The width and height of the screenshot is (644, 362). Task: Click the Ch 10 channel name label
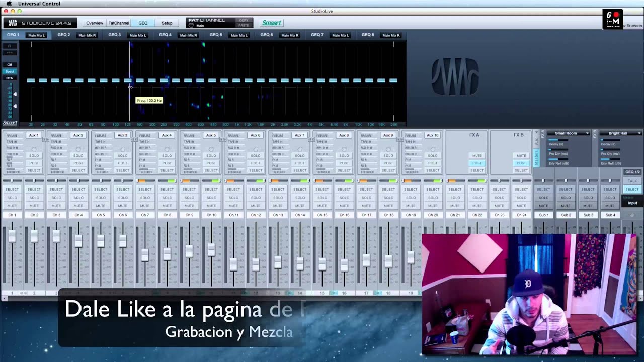point(211,215)
